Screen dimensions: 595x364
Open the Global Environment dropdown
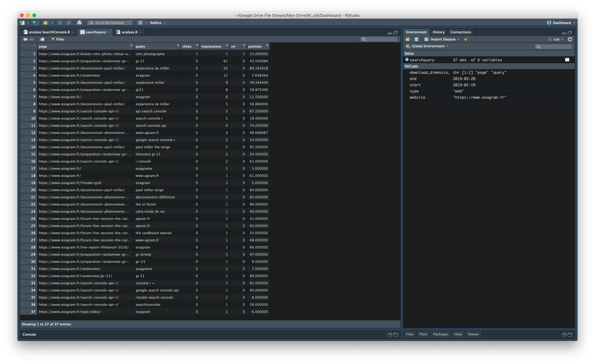(x=427, y=46)
